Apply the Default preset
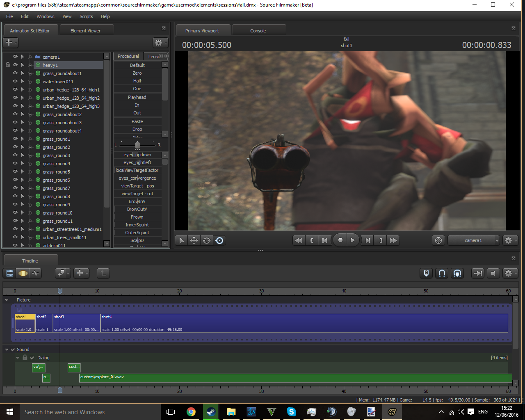This screenshot has height=420, width=525. 137,65
